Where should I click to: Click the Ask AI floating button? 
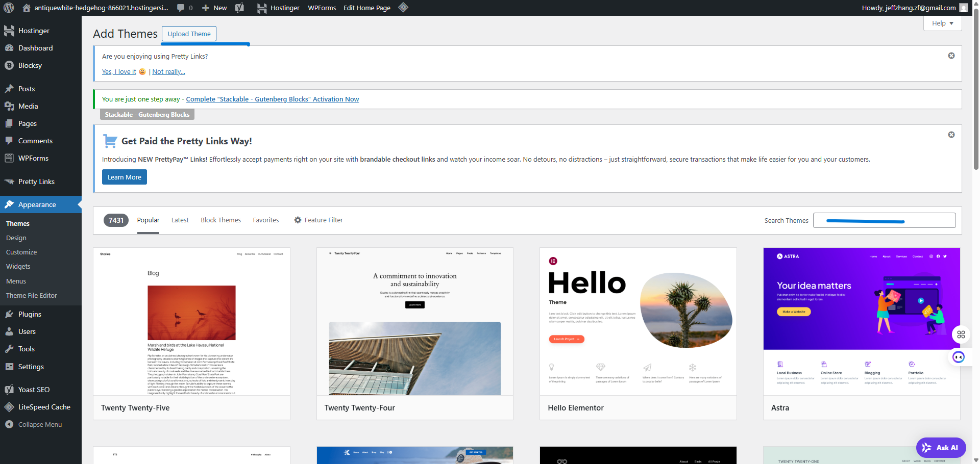(x=941, y=448)
